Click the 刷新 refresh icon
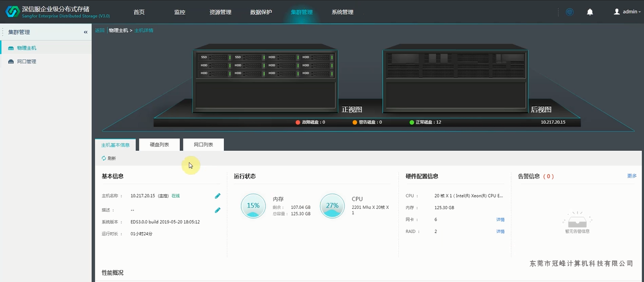This screenshot has width=644, height=282. click(x=104, y=158)
